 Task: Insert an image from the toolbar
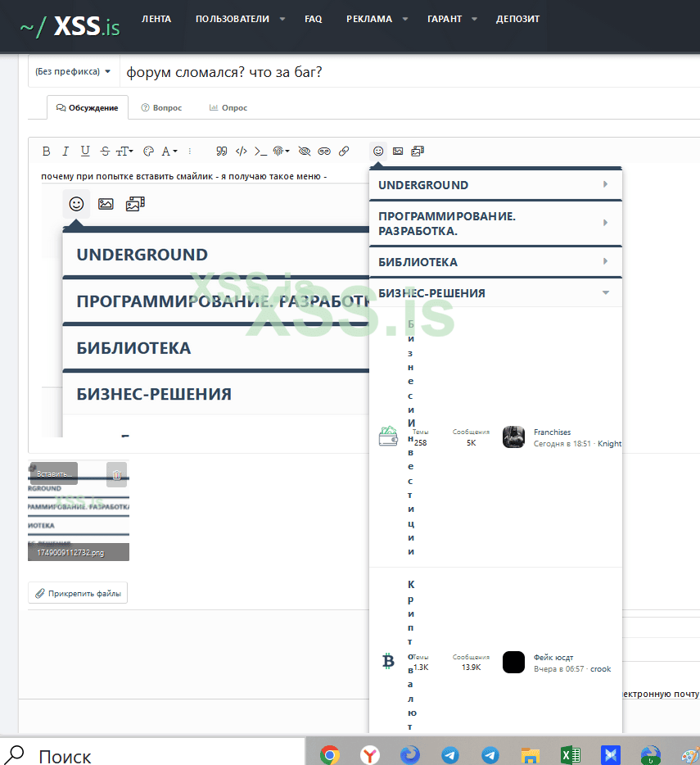[x=398, y=152]
